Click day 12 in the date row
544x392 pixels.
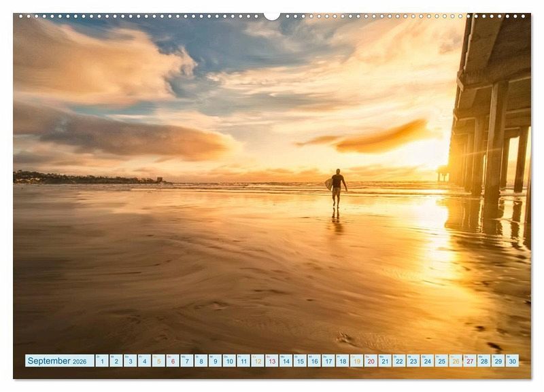click(257, 361)
